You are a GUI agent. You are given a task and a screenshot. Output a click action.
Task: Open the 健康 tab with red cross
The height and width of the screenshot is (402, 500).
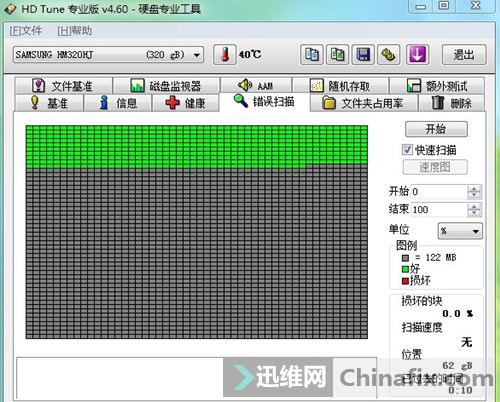point(185,103)
